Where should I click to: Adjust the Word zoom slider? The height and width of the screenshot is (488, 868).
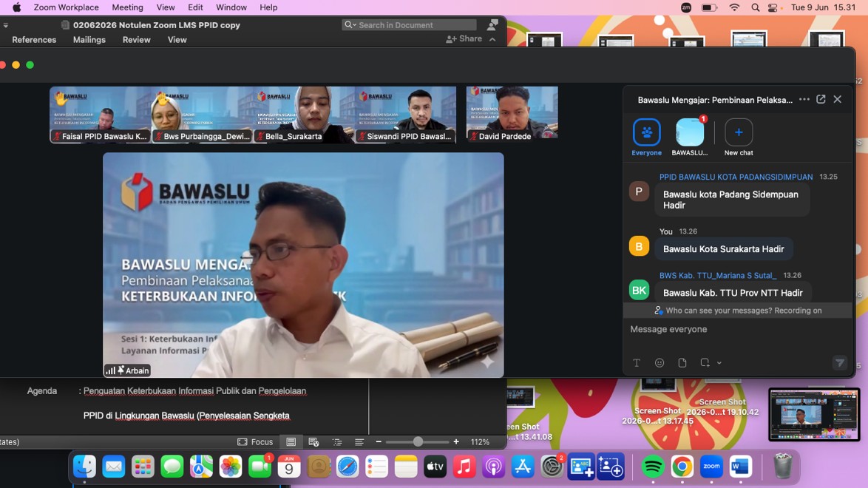pos(418,442)
